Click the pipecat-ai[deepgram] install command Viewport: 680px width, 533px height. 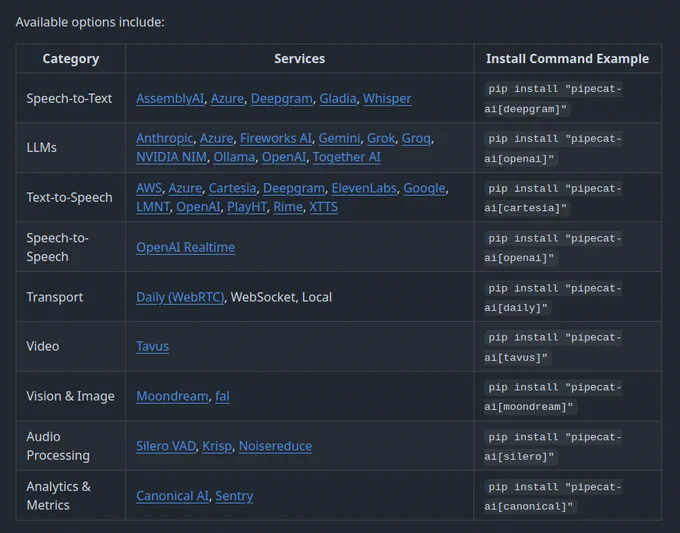(x=553, y=99)
